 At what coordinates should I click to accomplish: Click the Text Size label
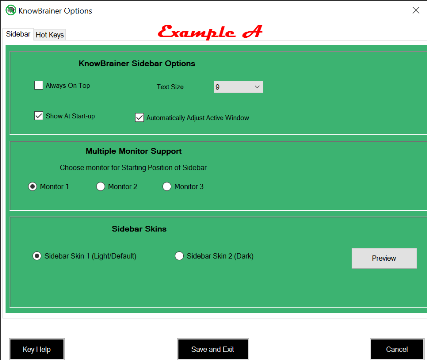point(170,87)
